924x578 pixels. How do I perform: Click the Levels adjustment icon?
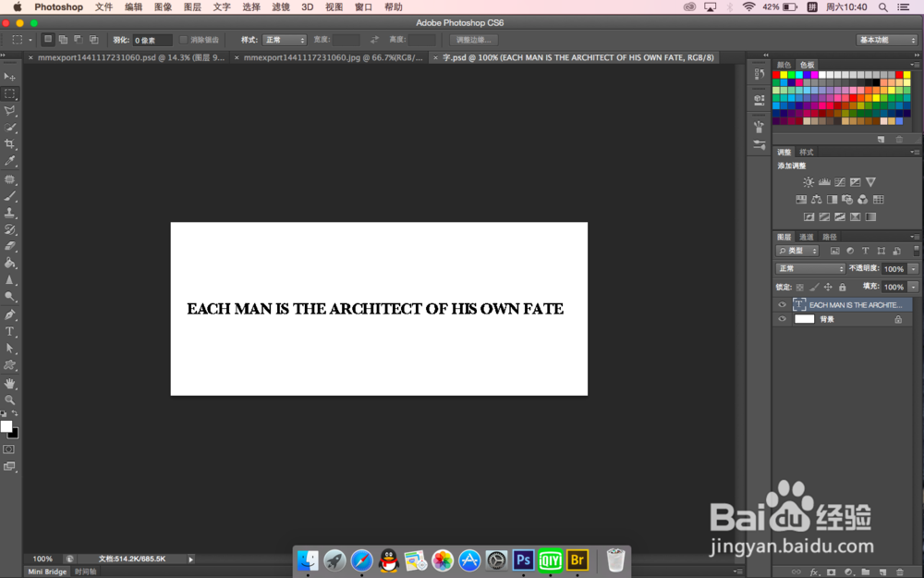824,182
